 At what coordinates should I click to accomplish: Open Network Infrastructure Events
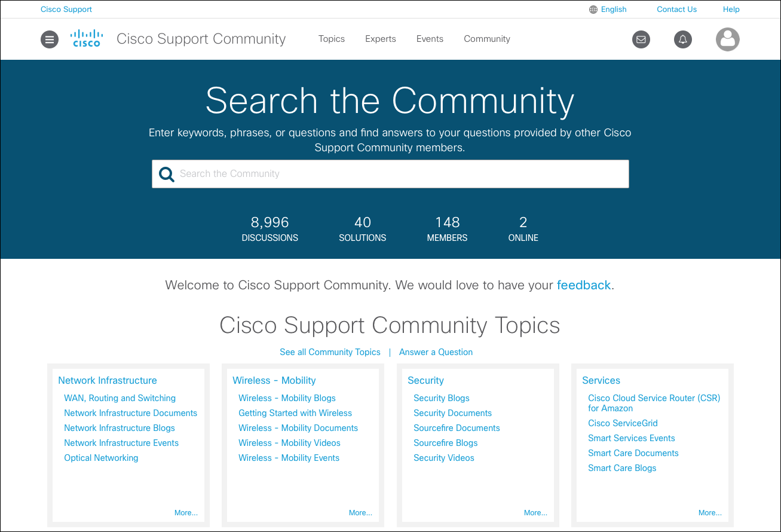pyautogui.click(x=121, y=443)
